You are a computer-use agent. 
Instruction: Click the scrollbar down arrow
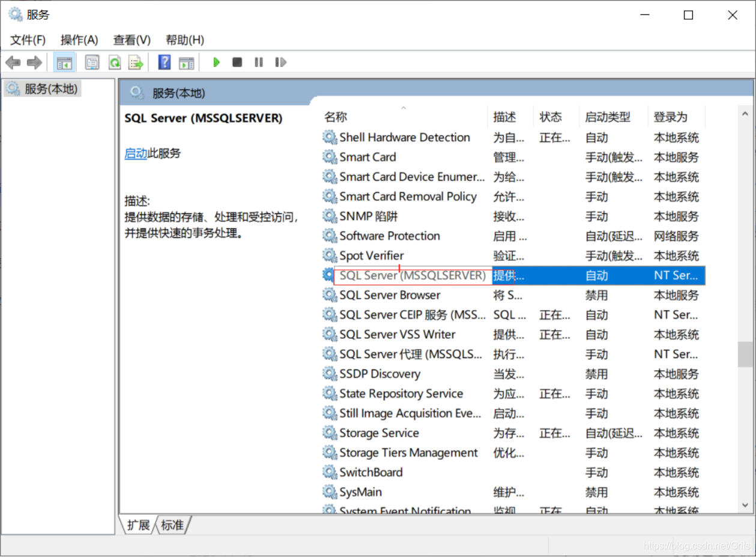click(745, 505)
